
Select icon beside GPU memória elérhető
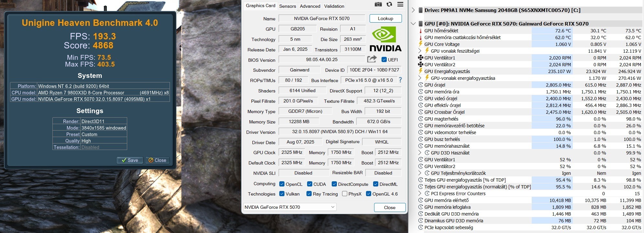421,200
